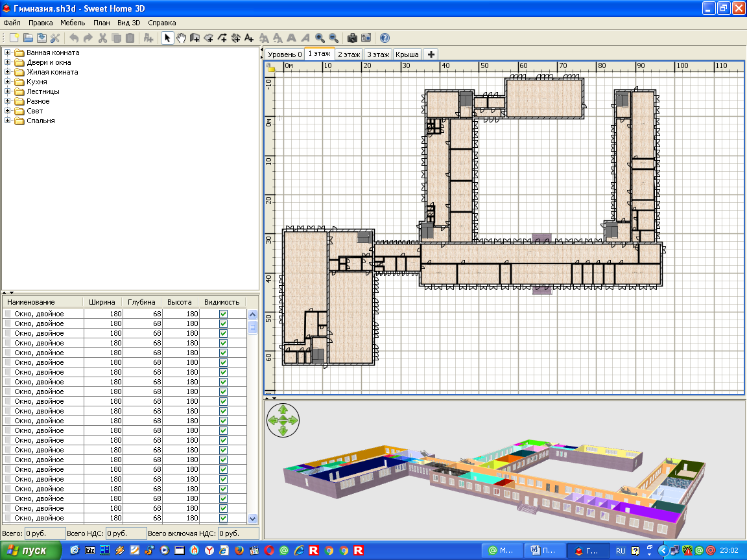Open the План menu
747x560 pixels.
101,23
